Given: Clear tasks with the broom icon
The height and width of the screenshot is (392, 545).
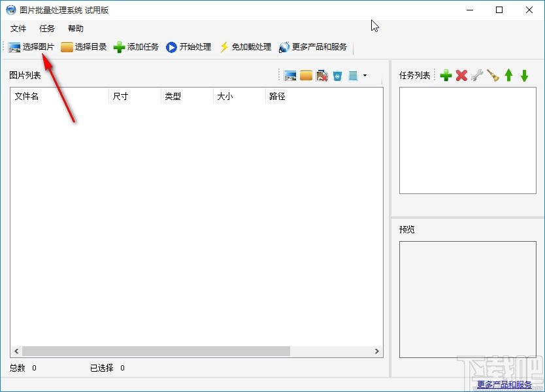Looking at the screenshot, I should coord(493,74).
